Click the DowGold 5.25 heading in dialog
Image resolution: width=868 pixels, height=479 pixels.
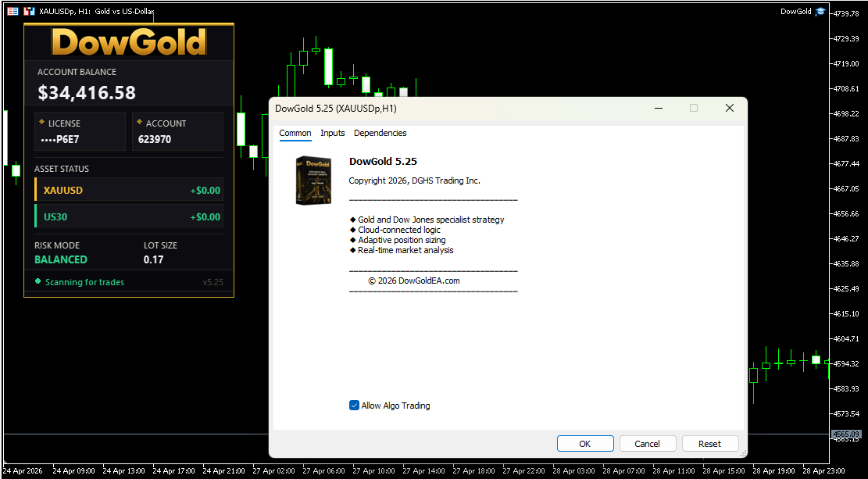pyautogui.click(x=383, y=162)
